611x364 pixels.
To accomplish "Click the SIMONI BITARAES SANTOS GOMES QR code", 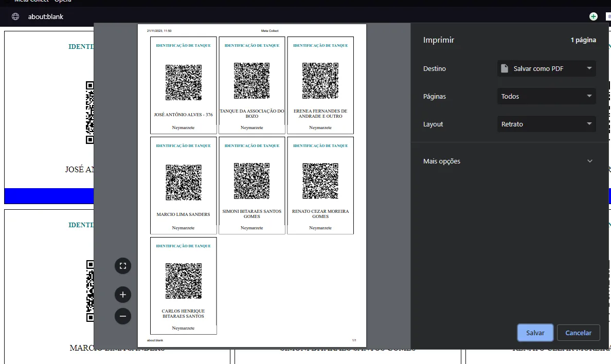I will [251, 181].
